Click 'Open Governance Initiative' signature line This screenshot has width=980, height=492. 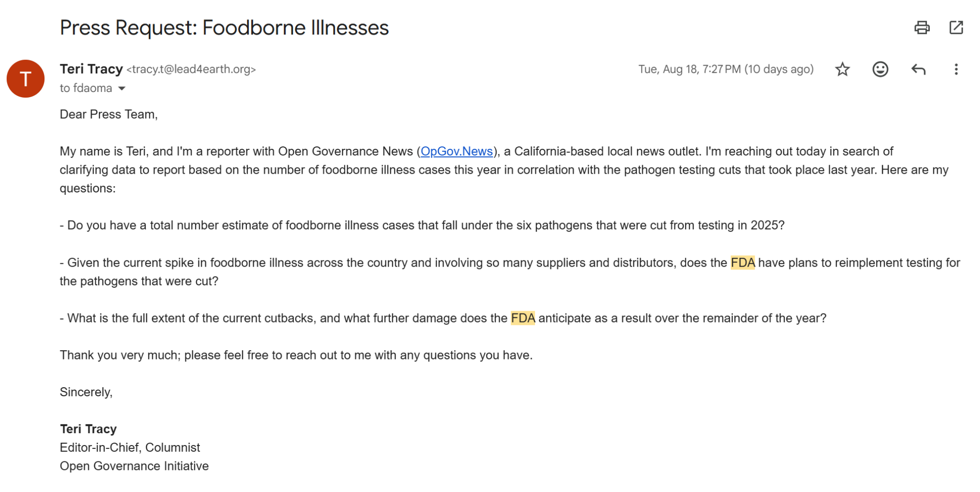[134, 466]
